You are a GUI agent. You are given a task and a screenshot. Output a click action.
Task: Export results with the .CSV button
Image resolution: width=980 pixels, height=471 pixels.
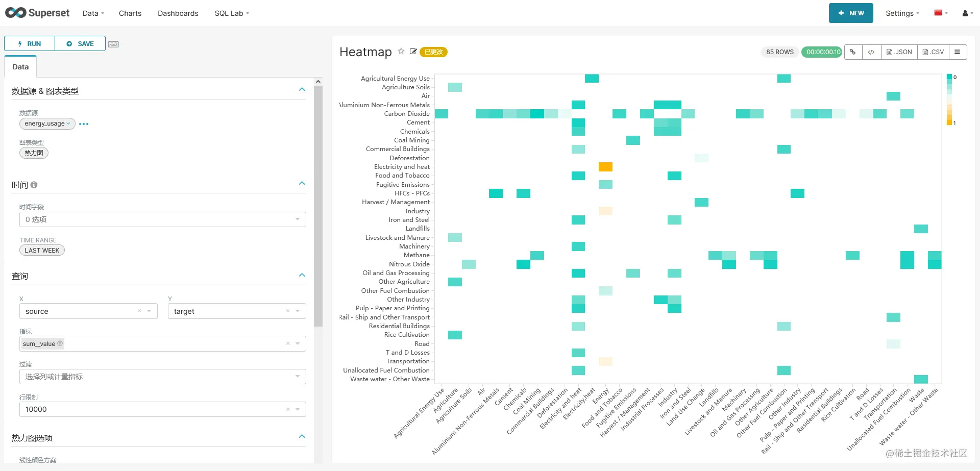[x=933, y=52]
